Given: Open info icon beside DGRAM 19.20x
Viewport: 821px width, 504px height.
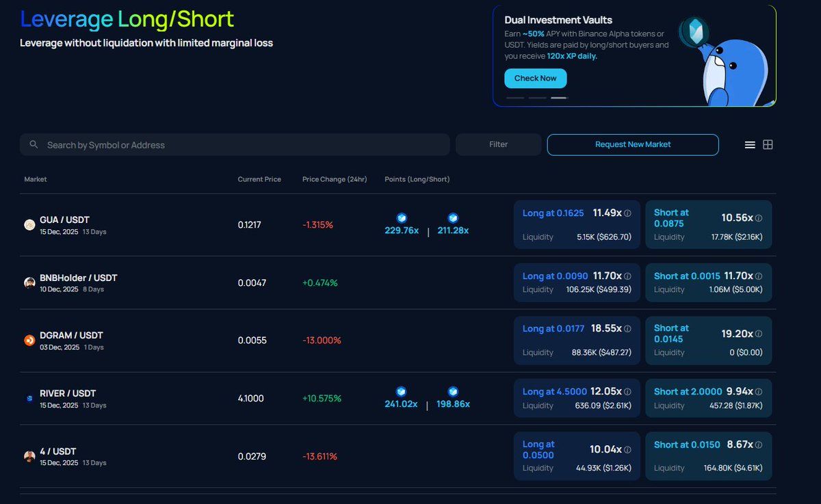Looking at the screenshot, I should pyautogui.click(x=758, y=334).
